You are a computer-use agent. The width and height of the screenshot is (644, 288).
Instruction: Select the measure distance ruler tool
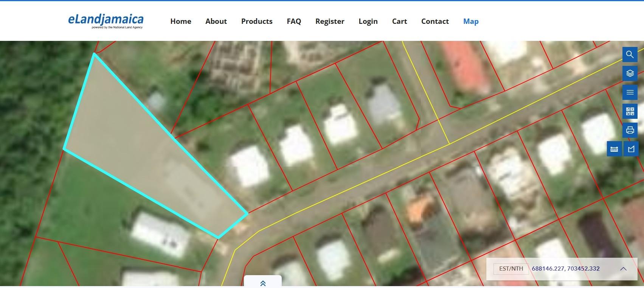click(614, 149)
